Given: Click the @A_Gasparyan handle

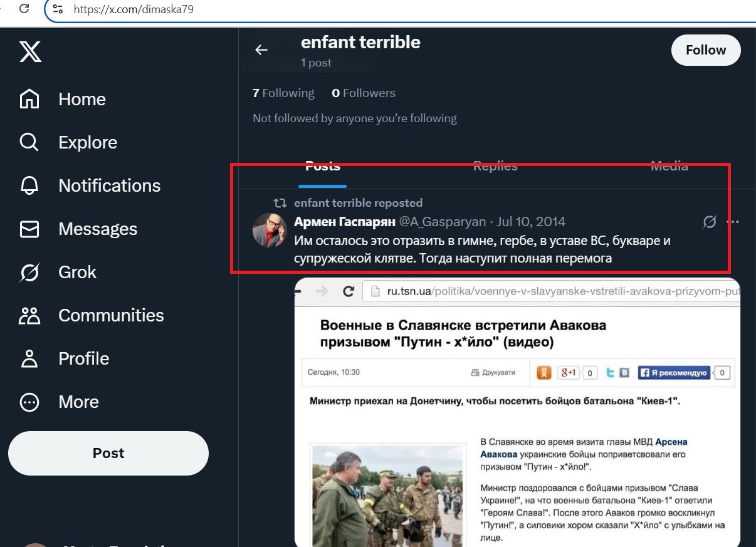Looking at the screenshot, I should 443,222.
